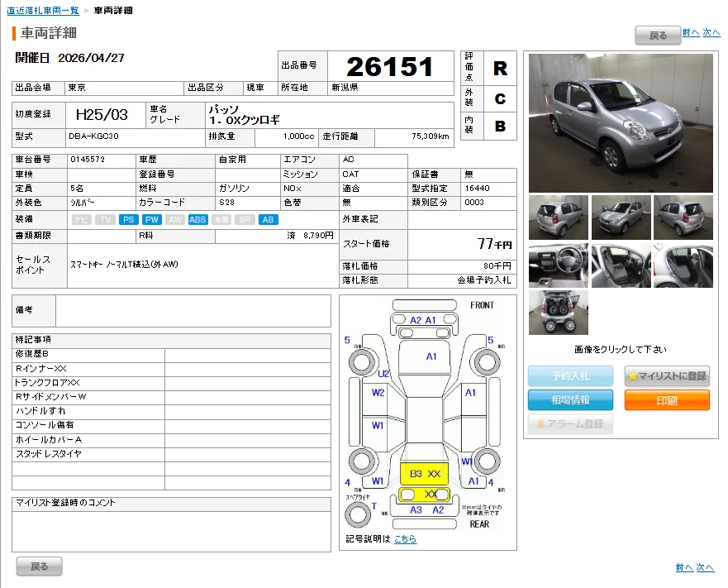Add vehicle via マイリストに登録 button

[667, 376]
